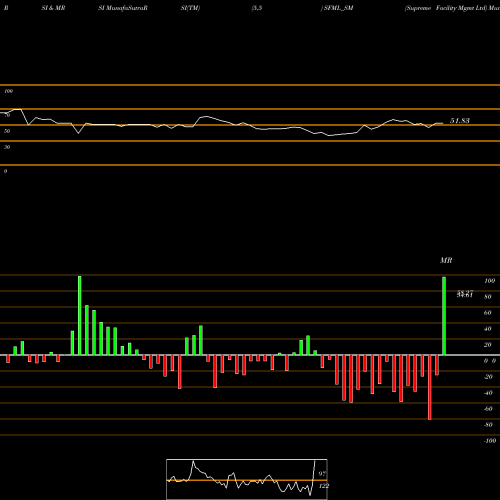This screenshot has height=500, width=500.
Task: Click the MR axis label 60
Action: (488, 313)
